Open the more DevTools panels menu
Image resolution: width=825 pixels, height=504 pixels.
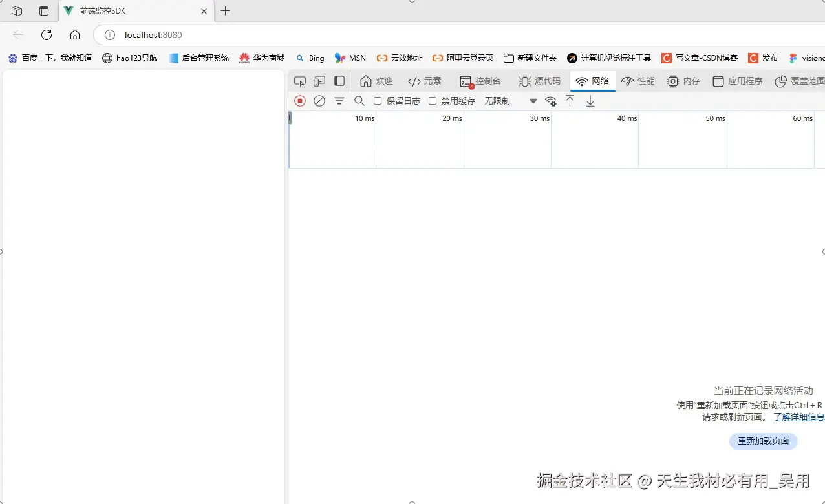click(x=822, y=81)
